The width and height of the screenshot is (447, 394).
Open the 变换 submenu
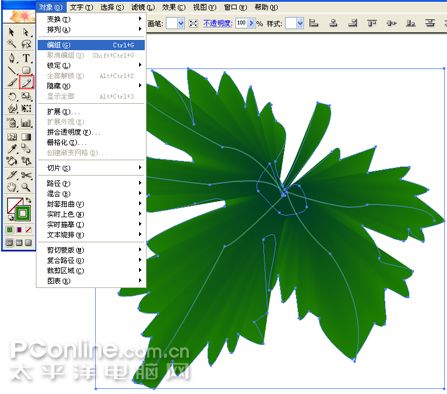pyautogui.click(x=91, y=19)
